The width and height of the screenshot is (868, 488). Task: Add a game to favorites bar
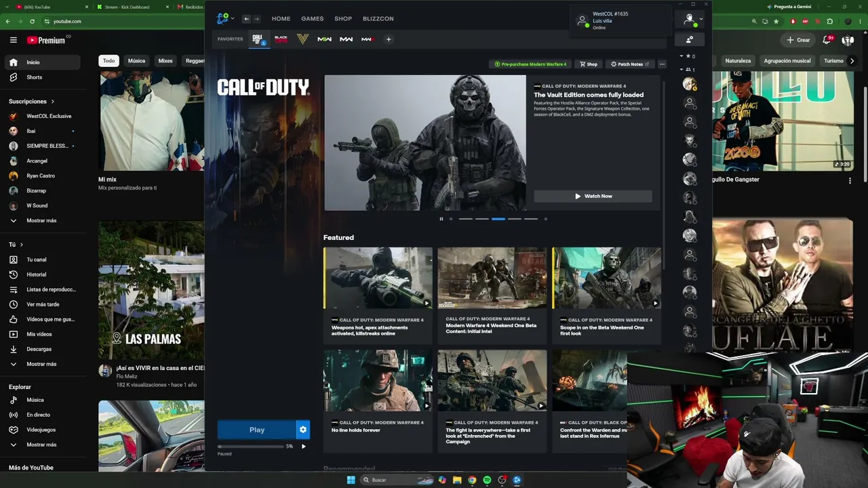[x=389, y=39]
